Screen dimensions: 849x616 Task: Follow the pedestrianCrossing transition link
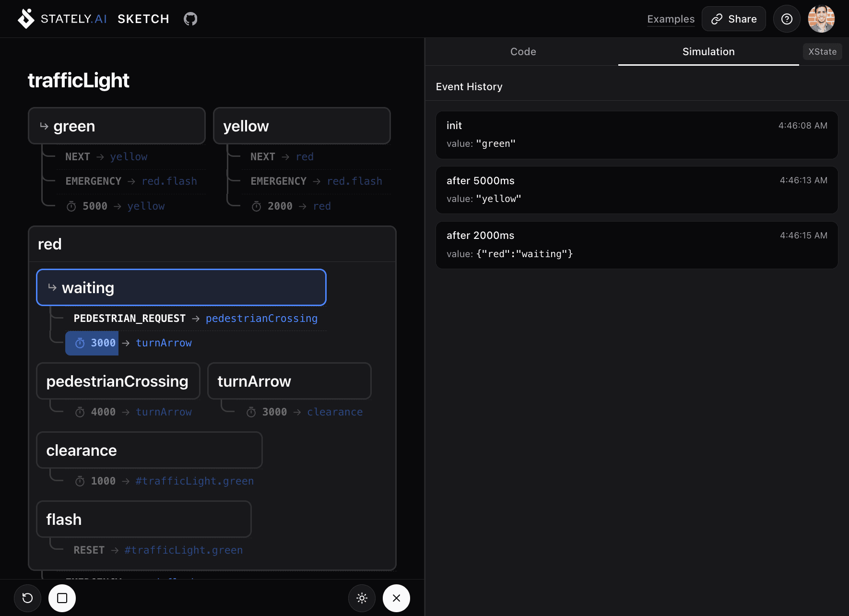261,318
